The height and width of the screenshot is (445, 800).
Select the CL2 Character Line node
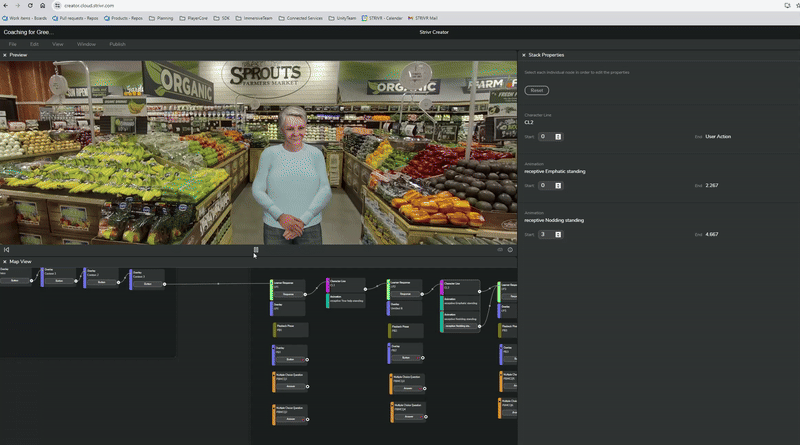[460, 286]
